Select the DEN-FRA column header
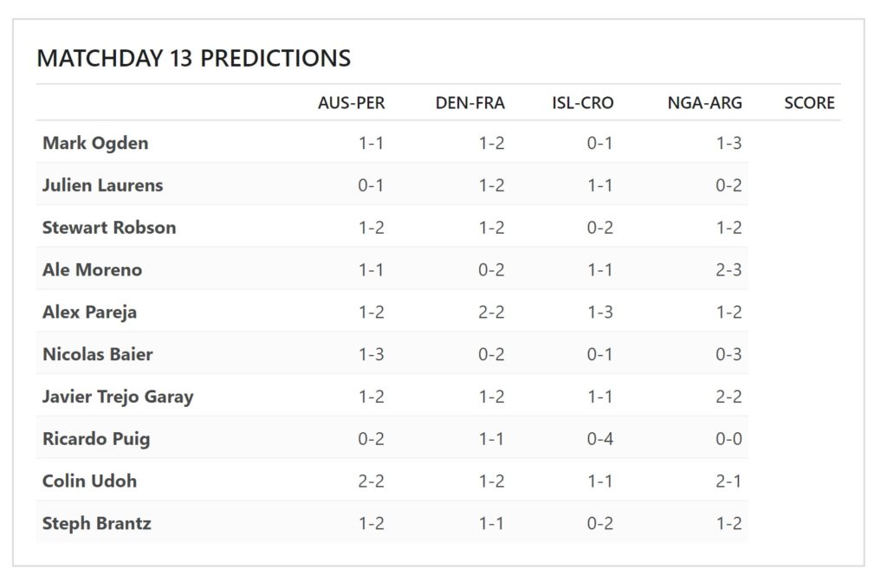The image size is (887, 588). click(x=469, y=103)
